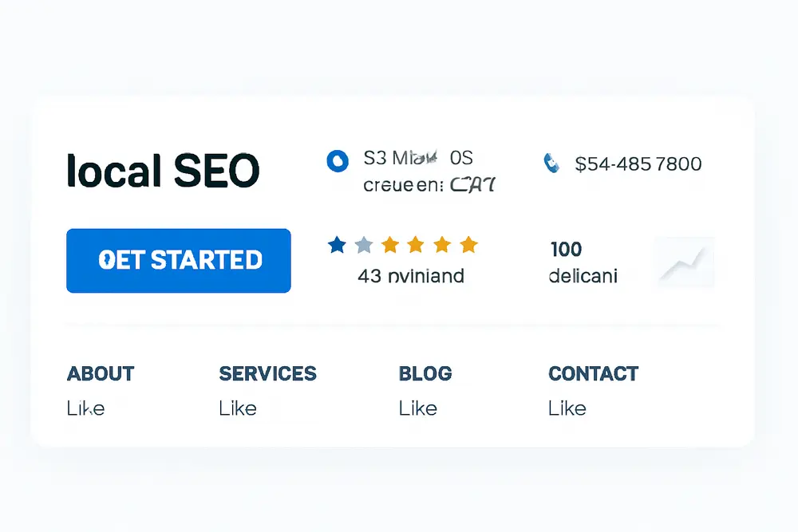The image size is (798, 532).
Task: Click the first orange rating star
Action: 389,245
